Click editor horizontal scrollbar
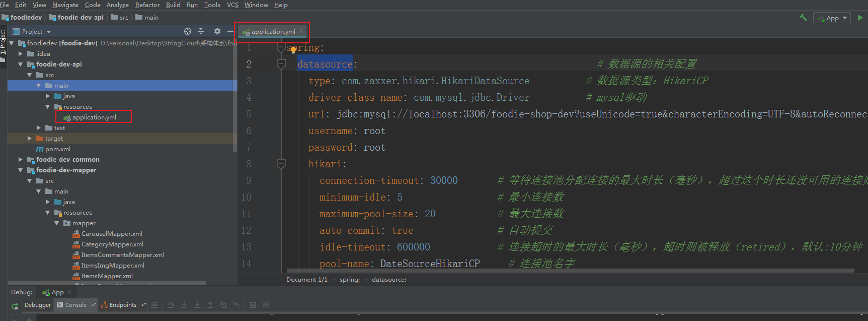 coord(570,271)
